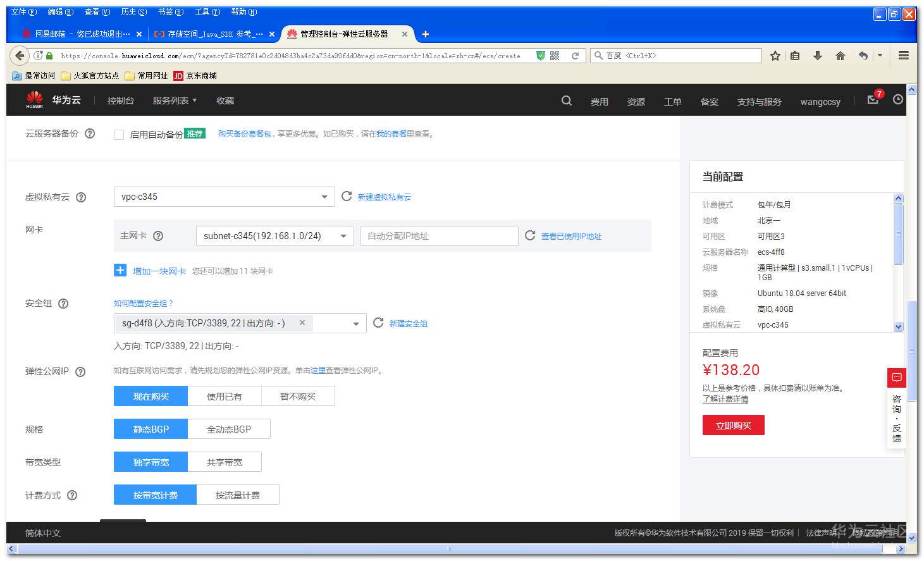Click the site info icon in address bar
This screenshot has height=561, width=924.
[x=38, y=56]
